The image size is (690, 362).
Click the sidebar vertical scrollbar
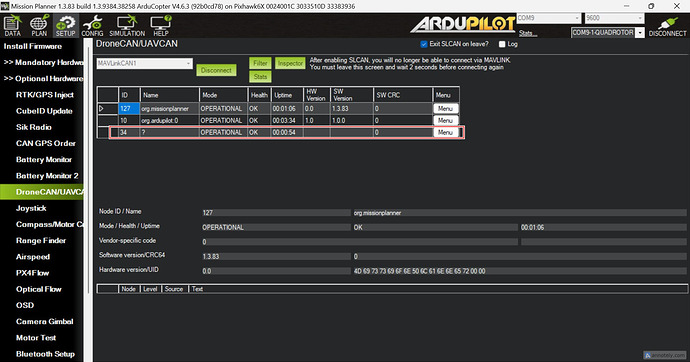tap(88, 198)
